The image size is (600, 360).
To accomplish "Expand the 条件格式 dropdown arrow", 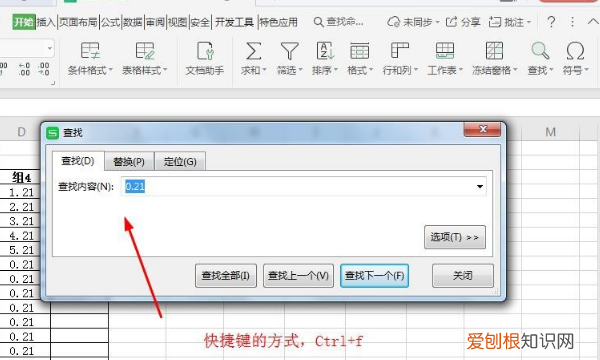I will (x=111, y=70).
